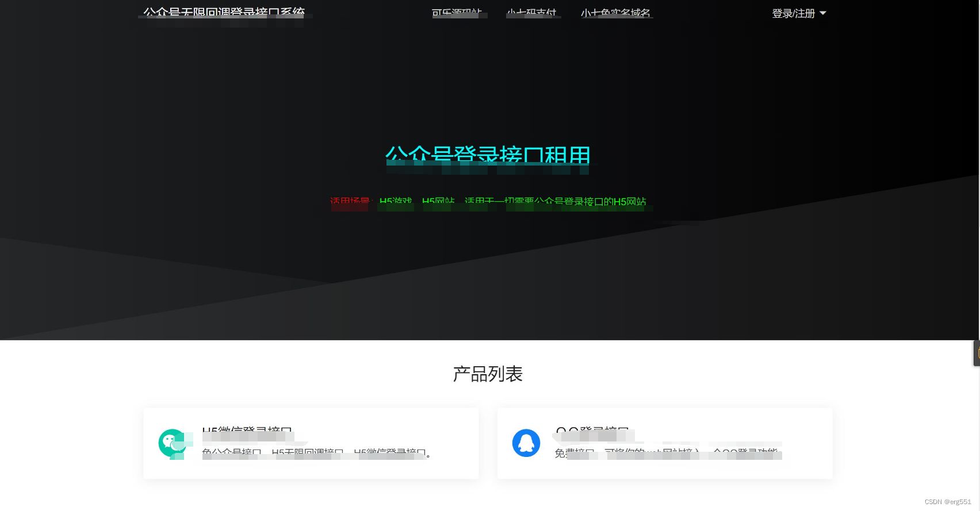Viewport: 980px width, 511px height.
Task: Click the 公众号登录接口租用 hero heading
Action: coord(488,155)
